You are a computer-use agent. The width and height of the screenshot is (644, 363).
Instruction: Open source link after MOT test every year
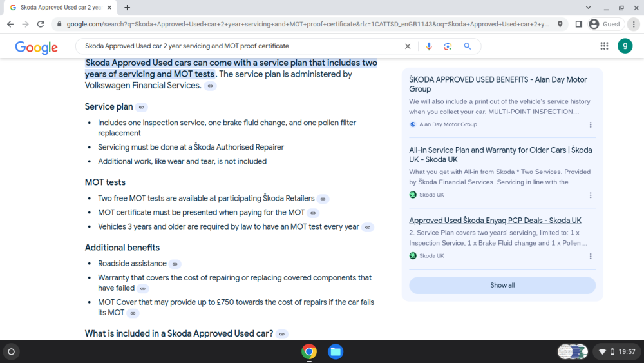click(x=368, y=228)
